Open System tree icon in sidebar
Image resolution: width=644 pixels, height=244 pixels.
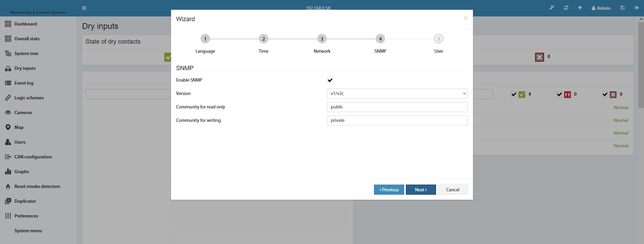coord(8,53)
